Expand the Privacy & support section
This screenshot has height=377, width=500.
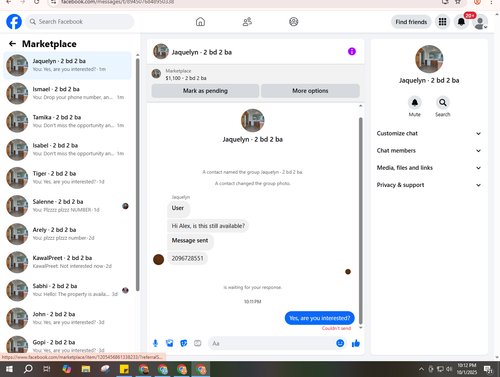[x=429, y=185]
